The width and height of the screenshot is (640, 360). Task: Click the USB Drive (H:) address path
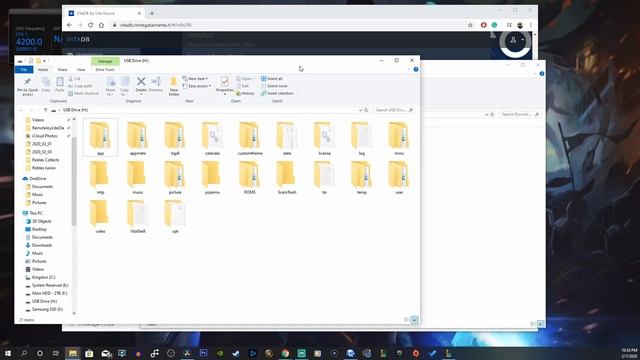pos(76,110)
